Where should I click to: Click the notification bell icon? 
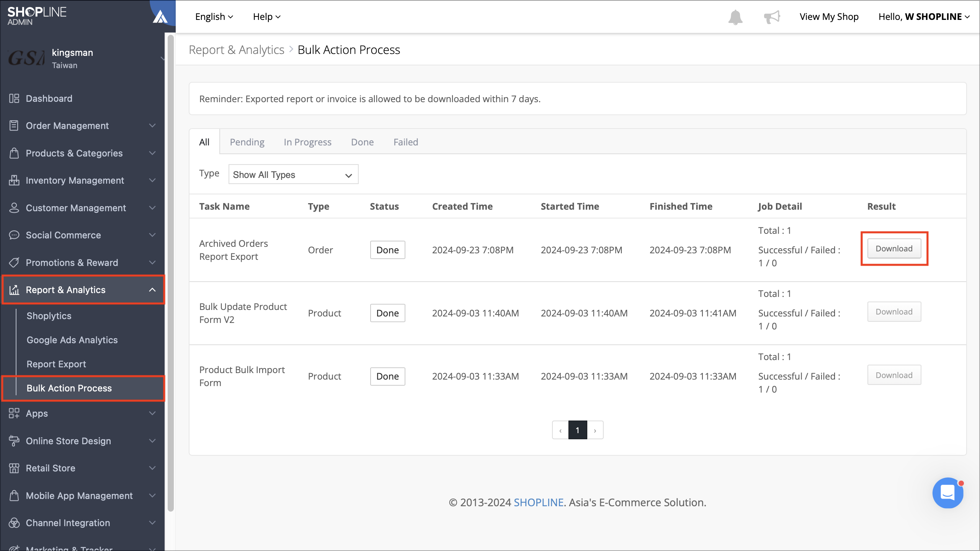(735, 17)
